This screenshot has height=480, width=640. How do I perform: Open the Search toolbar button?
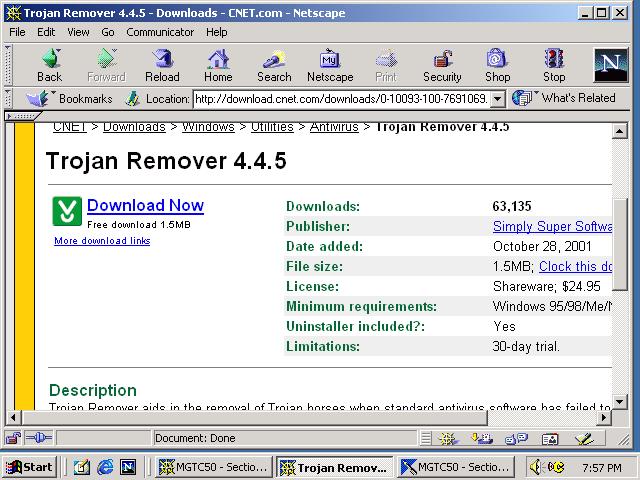coord(274,65)
